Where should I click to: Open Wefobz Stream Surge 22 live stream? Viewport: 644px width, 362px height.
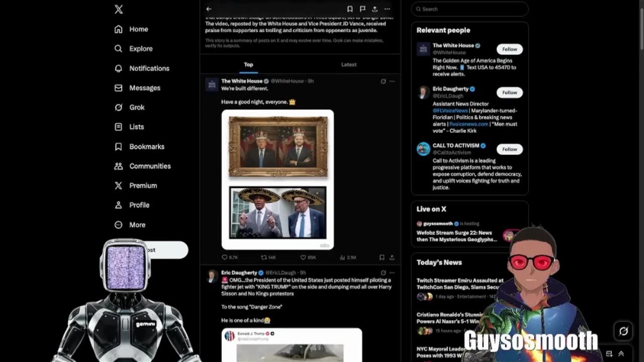[x=457, y=236]
